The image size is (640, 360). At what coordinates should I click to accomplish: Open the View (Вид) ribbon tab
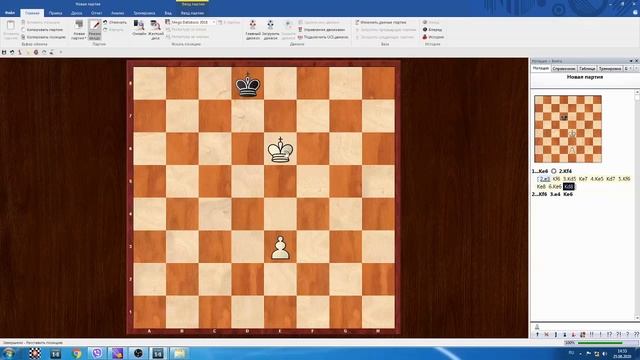(x=168, y=13)
